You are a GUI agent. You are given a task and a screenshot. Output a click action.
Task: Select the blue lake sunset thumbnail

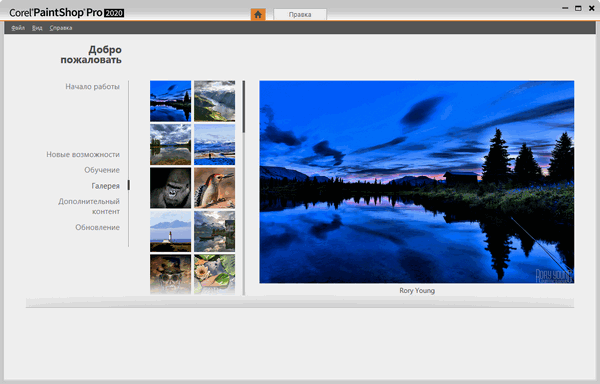coord(170,101)
